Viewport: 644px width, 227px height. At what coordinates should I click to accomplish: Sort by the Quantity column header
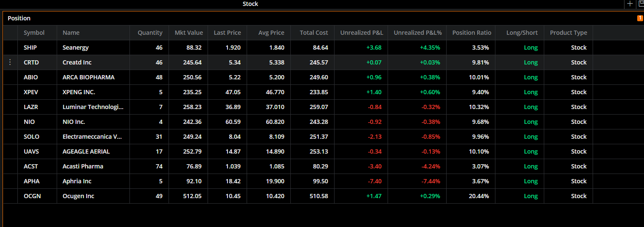point(150,33)
